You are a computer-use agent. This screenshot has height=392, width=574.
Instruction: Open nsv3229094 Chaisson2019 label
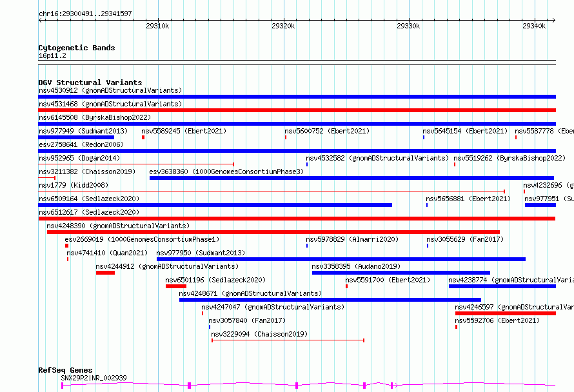click(259, 334)
